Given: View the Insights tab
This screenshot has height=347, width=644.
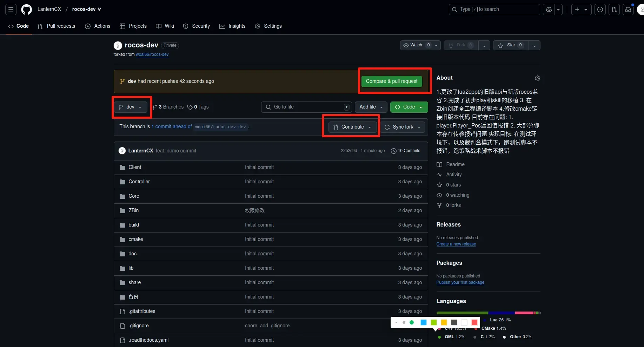Looking at the screenshot, I should (x=232, y=26).
